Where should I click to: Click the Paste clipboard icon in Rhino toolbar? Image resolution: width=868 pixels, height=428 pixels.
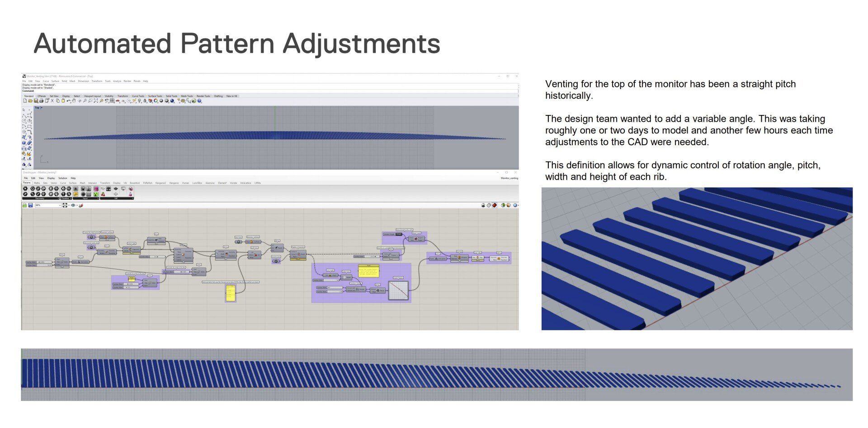(63, 100)
